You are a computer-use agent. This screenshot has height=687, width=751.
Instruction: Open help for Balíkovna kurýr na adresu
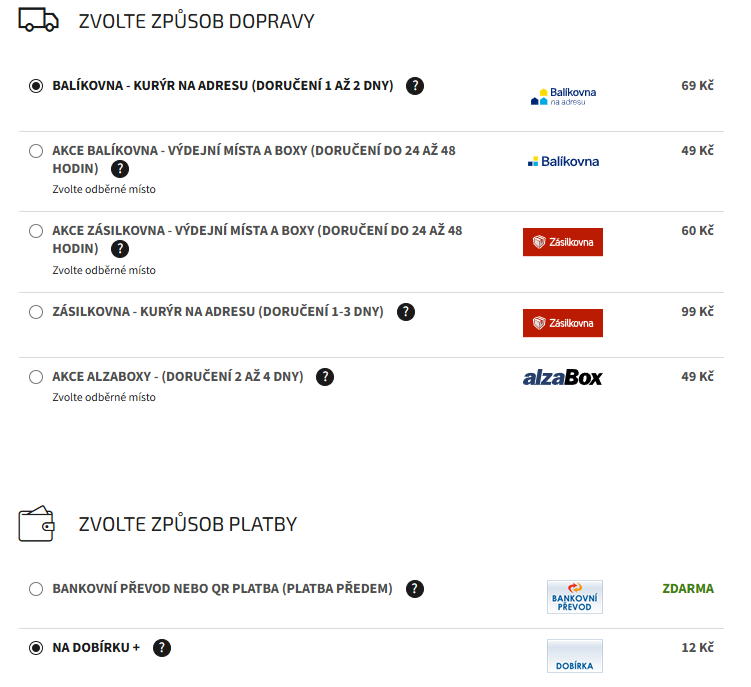415,86
